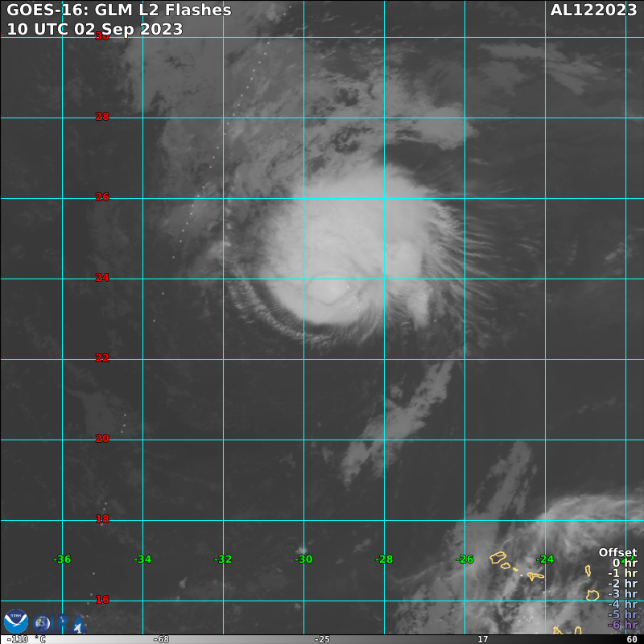Image resolution: width=644 pixels, height=644 pixels.
Task: Click the red latitude label 22
Action: click(x=102, y=358)
